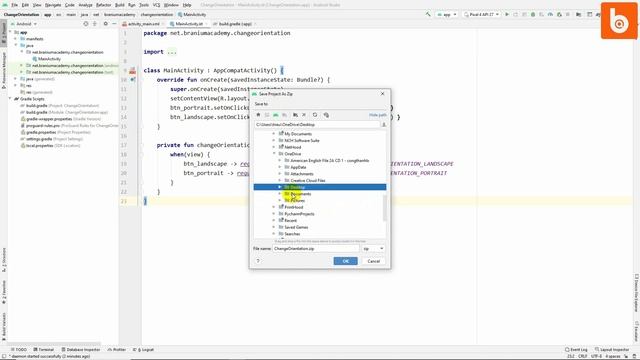Screen dimensions: 640x360
Task: Click the Home directory icon in Save dialog
Action: pos(258,115)
